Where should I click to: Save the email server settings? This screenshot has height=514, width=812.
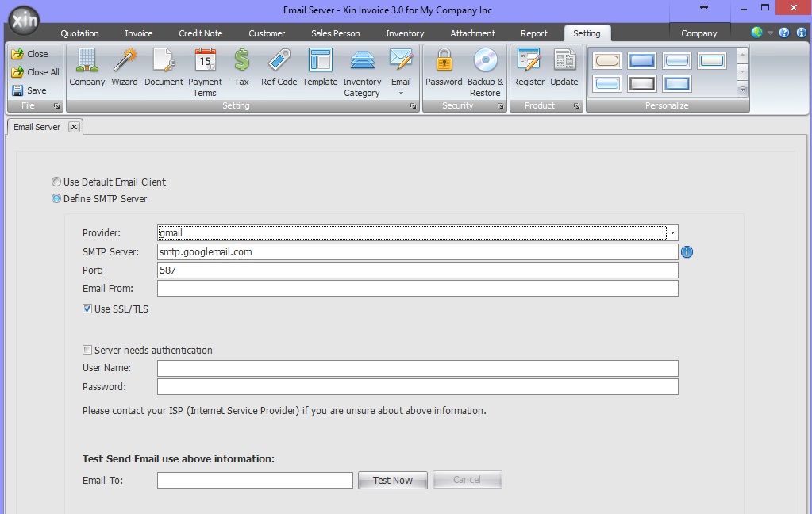click(29, 90)
